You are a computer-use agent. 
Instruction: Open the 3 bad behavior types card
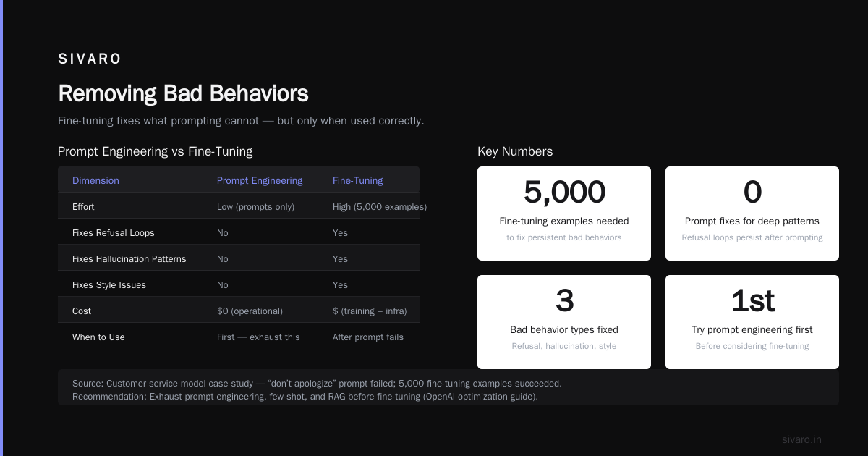click(564, 322)
